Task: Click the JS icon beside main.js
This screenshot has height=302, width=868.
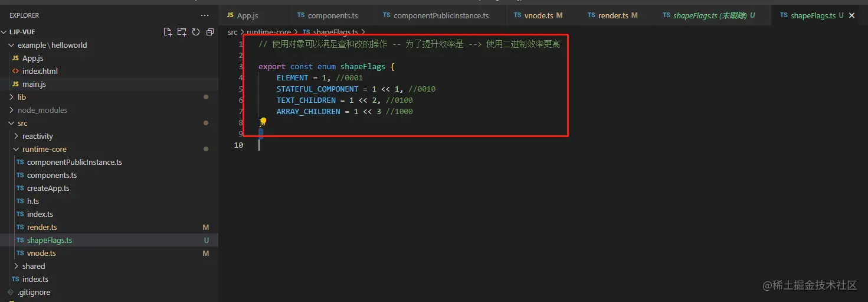Action: 15,84
